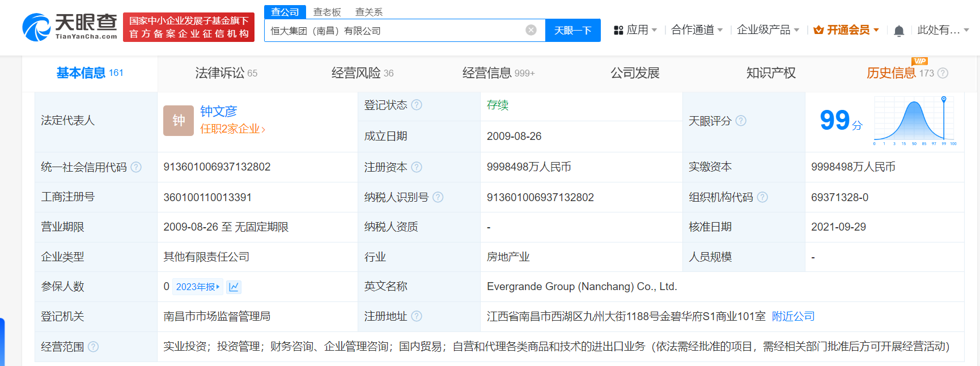This screenshot has width=980, height=366.
Task: Switch to the 法律诉讼 tab
Action: click(226, 73)
